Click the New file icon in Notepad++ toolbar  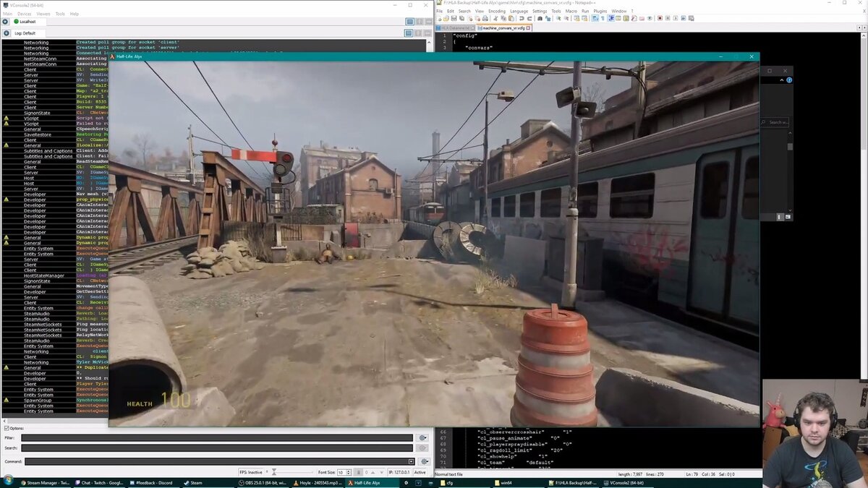click(x=439, y=18)
